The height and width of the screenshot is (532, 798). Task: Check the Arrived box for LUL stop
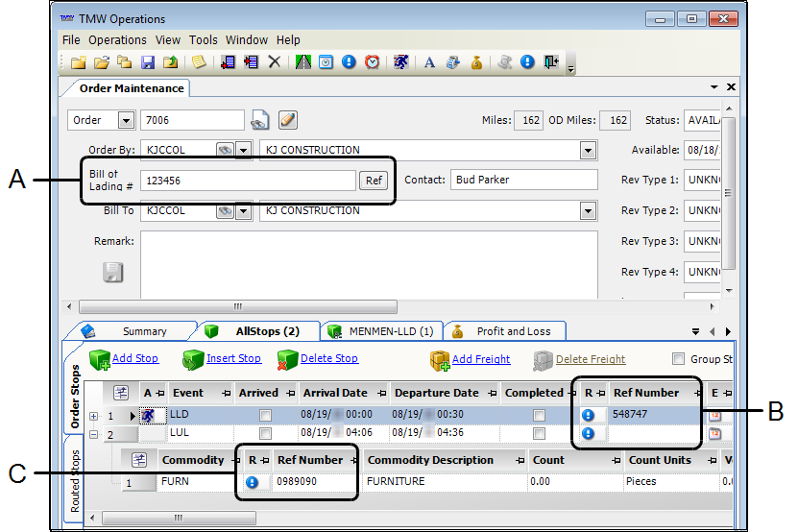[x=265, y=433]
